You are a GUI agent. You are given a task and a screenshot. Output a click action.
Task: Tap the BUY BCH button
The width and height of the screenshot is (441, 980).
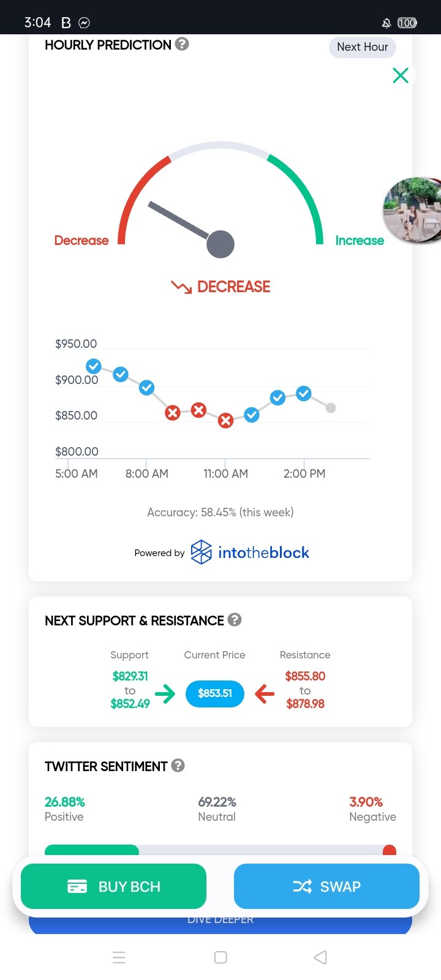(114, 886)
